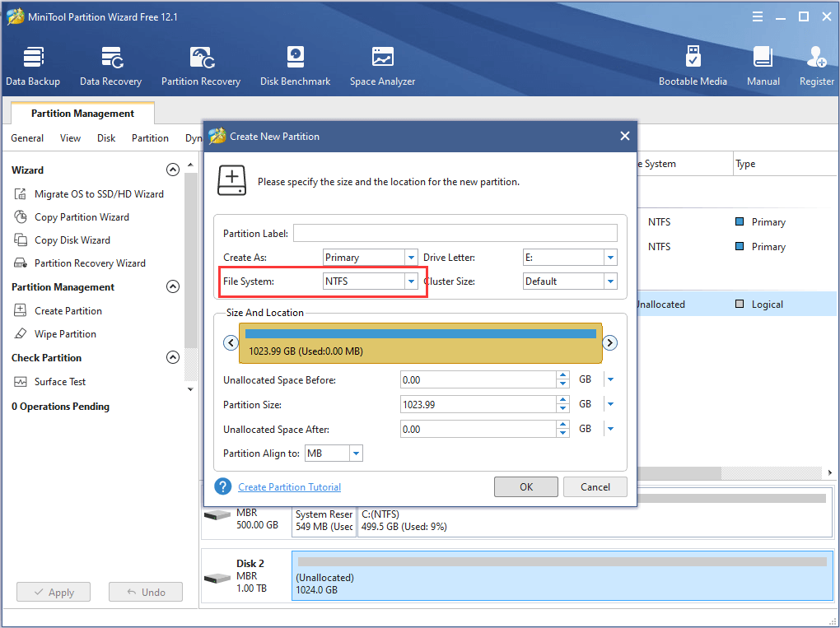The height and width of the screenshot is (628, 840).
Task: Select the Disk 2 drive icon
Action: tap(217, 579)
